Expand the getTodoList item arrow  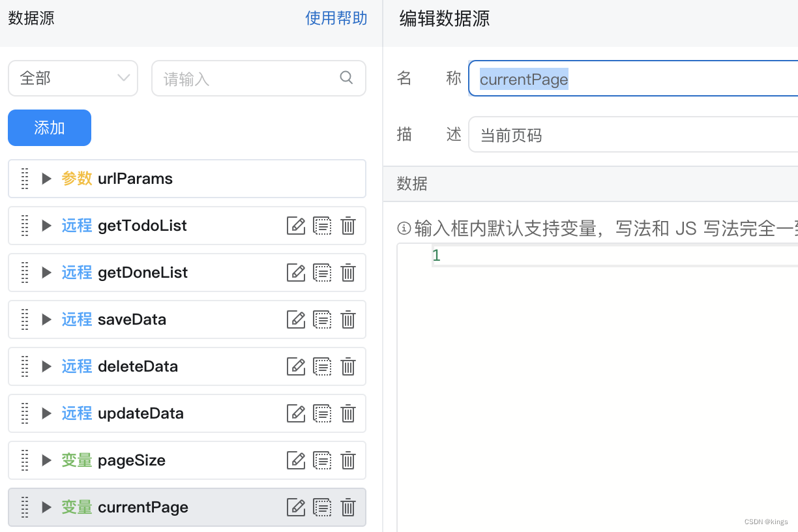pos(46,226)
